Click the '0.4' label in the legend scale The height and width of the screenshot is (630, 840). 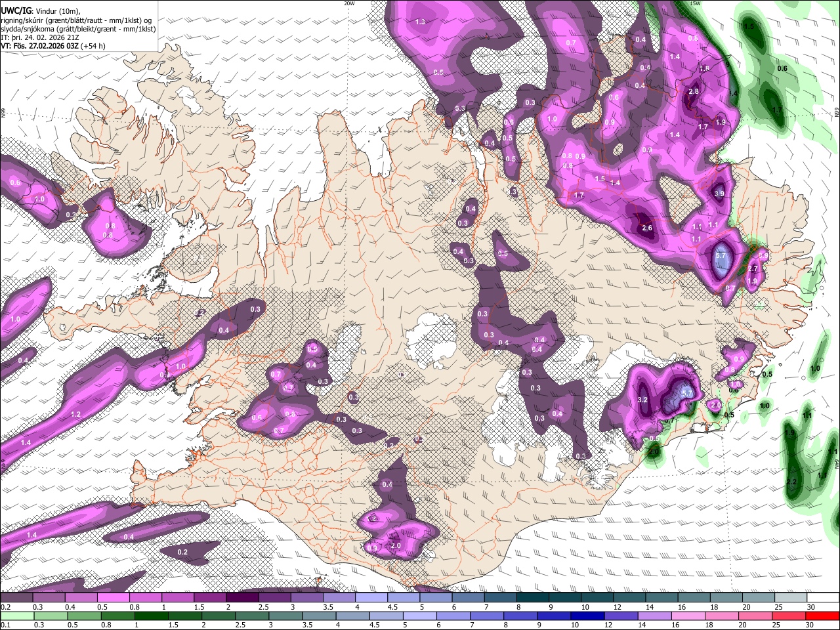tap(70, 607)
